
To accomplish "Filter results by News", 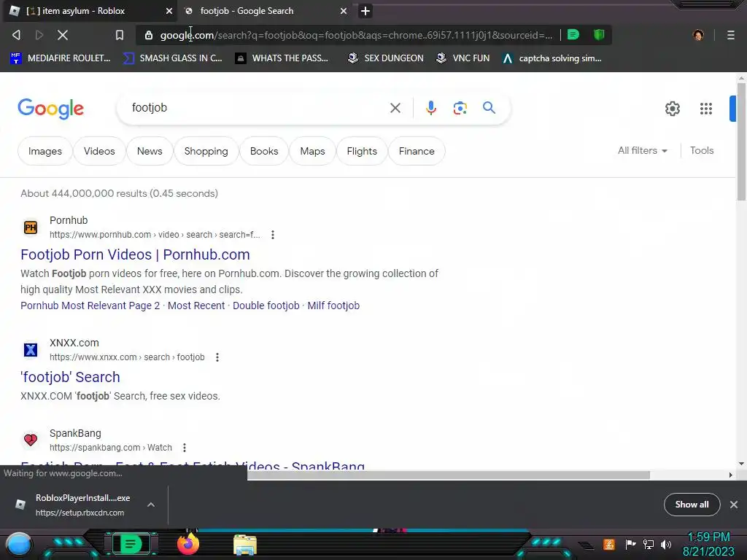I will [150, 151].
